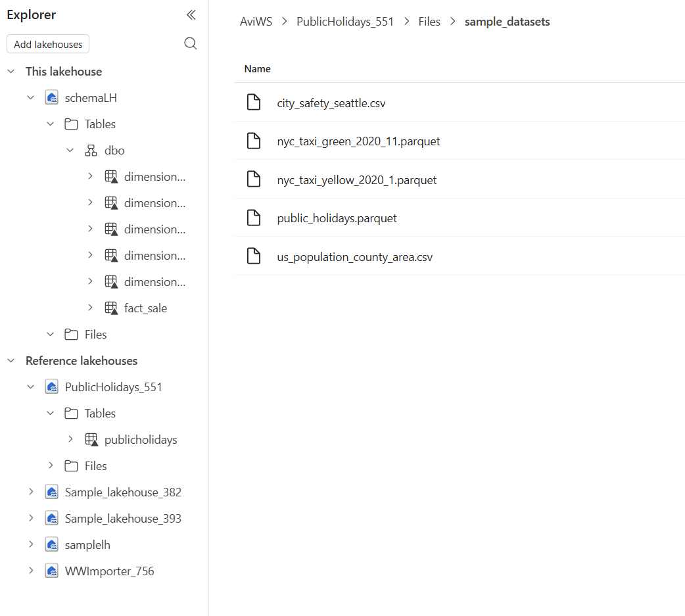This screenshot has width=685, height=616.
Task: Collapse the Explorer pane with double chevron
Action: (x=191, y=14)
